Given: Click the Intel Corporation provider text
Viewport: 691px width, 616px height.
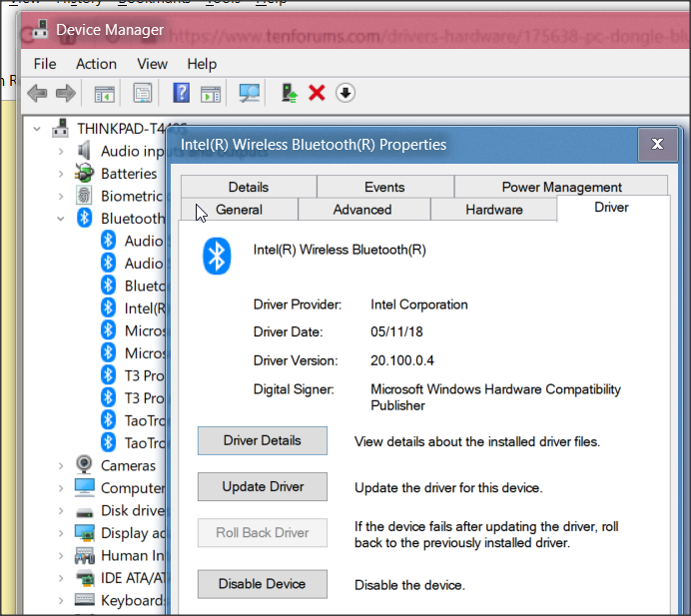Looking at the screenshot, I should point(419,305).
